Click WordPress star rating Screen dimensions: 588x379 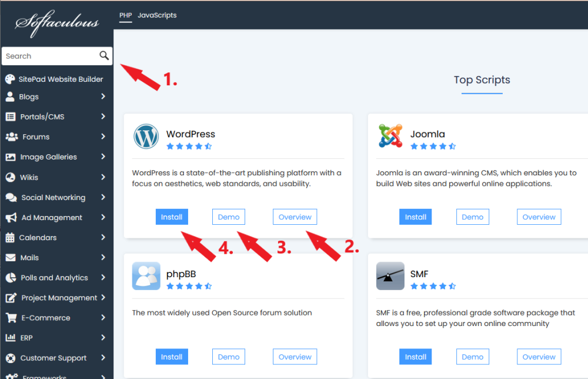click(189, 147)
